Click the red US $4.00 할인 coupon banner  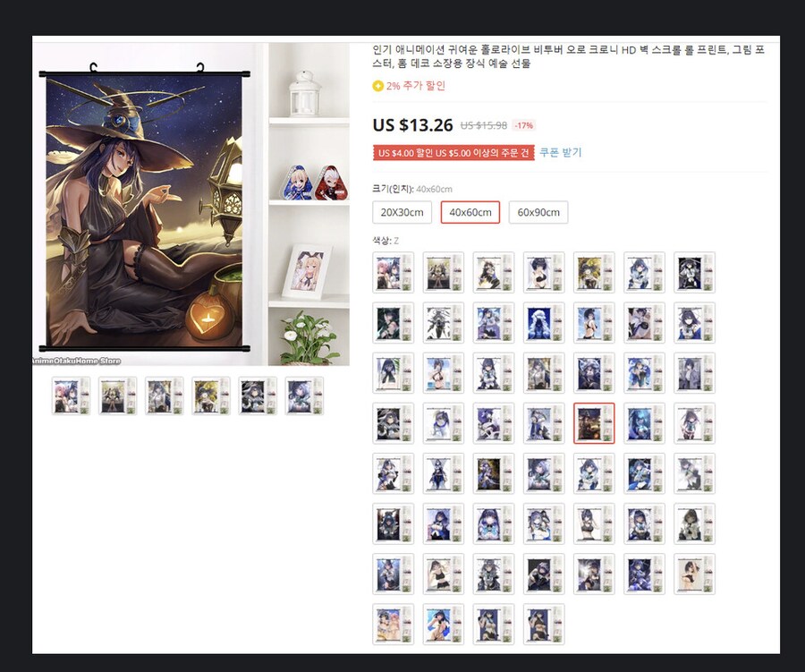pos(453,153)
